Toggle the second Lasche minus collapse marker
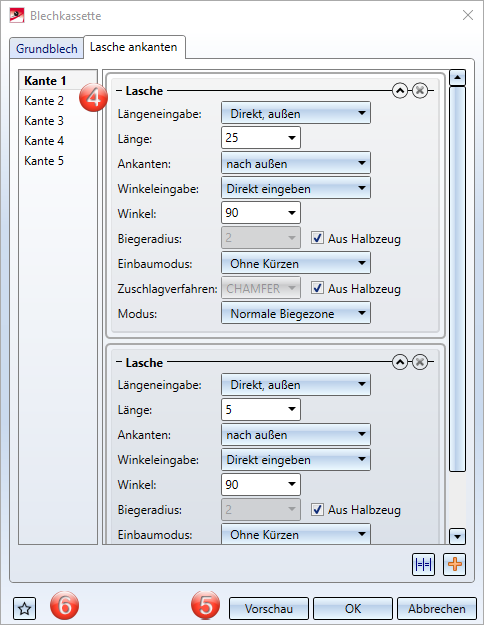Image resolution: width=499 pixels, height=631 pixels. [119, 362]
